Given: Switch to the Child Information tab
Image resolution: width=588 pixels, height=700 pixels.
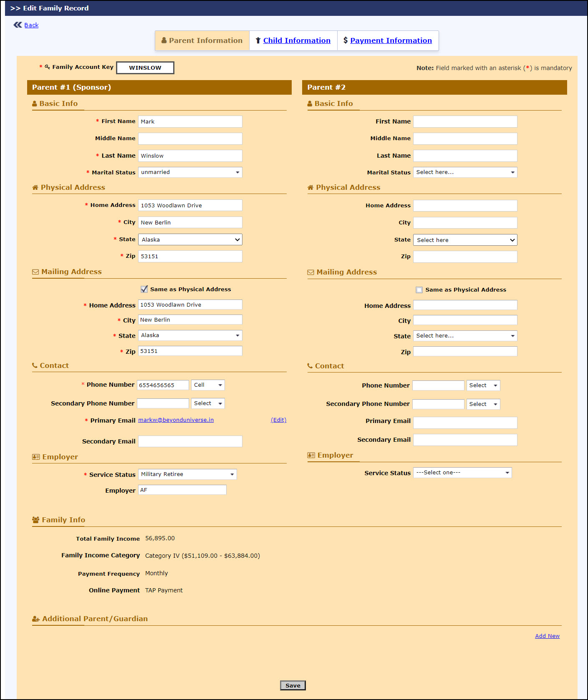Looking at the screenshot, I should click(296, 40).
